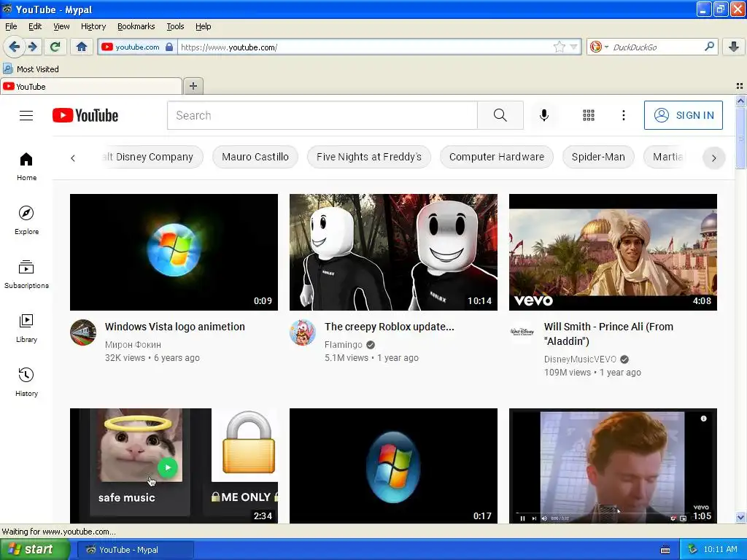Open the Bookmarks menu

coord(136,26)
